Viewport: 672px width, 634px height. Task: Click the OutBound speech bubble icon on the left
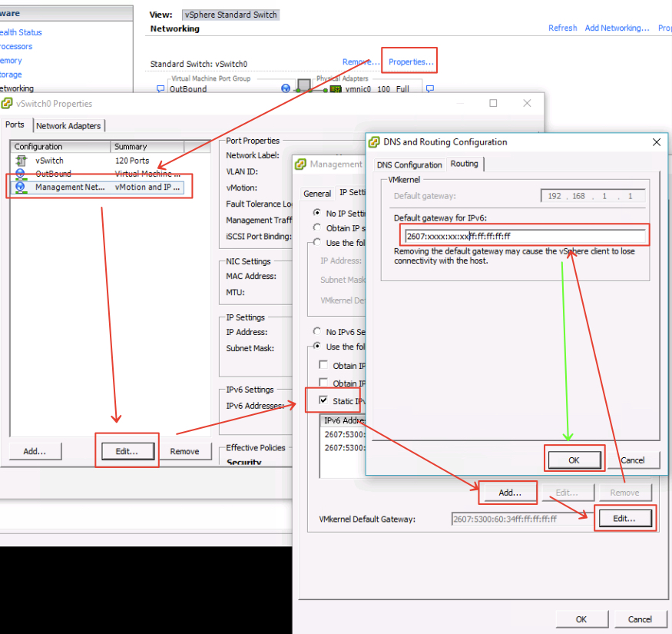[x=161, y=89]
